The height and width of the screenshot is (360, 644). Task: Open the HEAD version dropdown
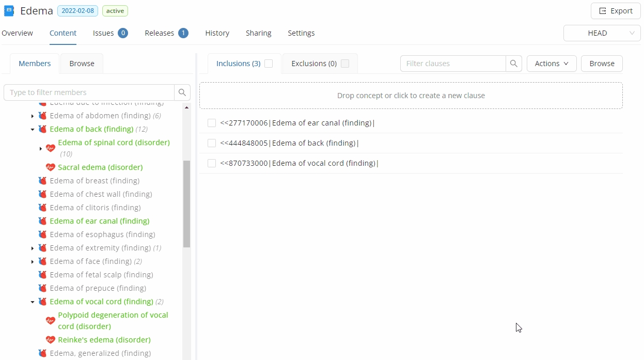tap(602, 33)
